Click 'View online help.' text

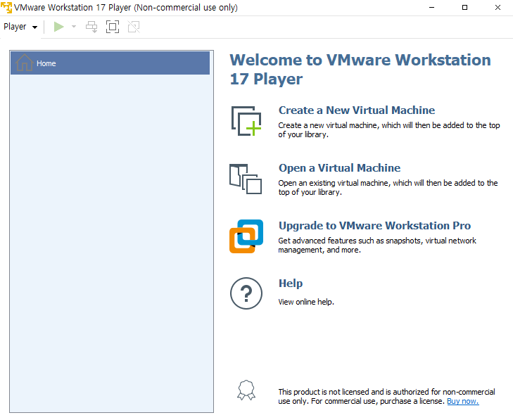pyautogui.click(x=306, y=302)
